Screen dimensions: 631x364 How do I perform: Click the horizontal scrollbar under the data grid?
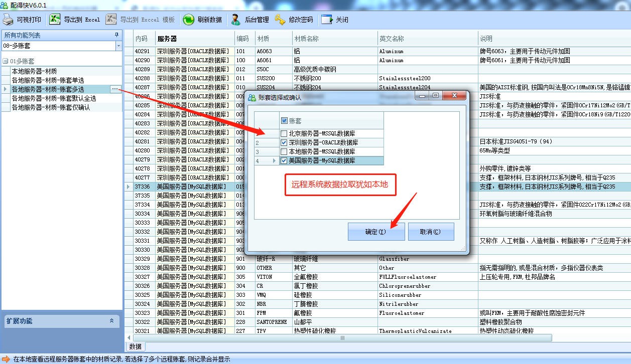343,338
